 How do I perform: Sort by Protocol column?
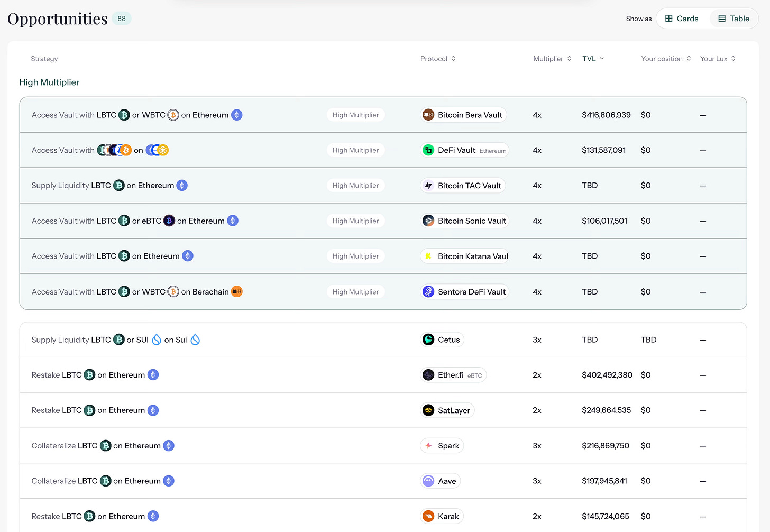pos(438,59)
